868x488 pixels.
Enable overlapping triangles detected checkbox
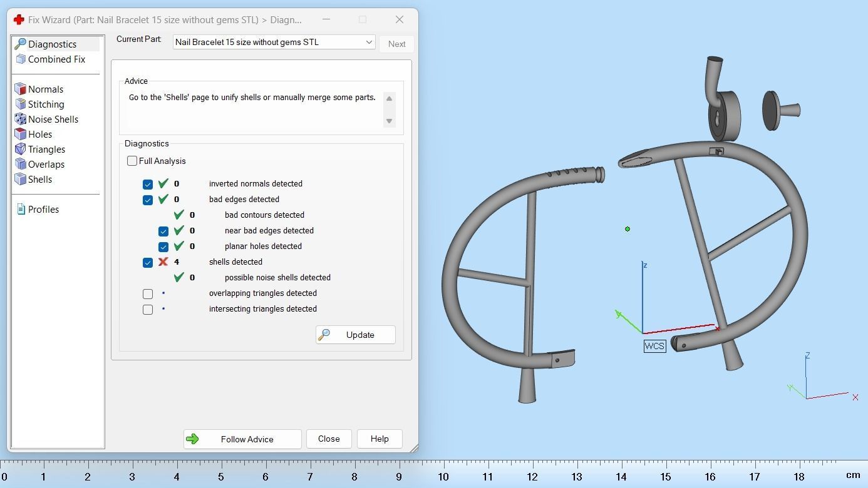pos(148,293)
